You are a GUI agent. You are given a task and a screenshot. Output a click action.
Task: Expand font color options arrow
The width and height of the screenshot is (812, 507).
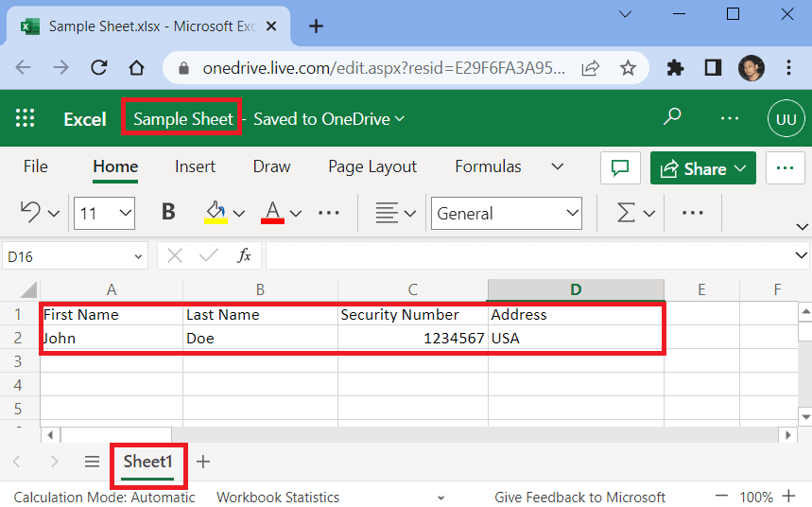(296, 213)
